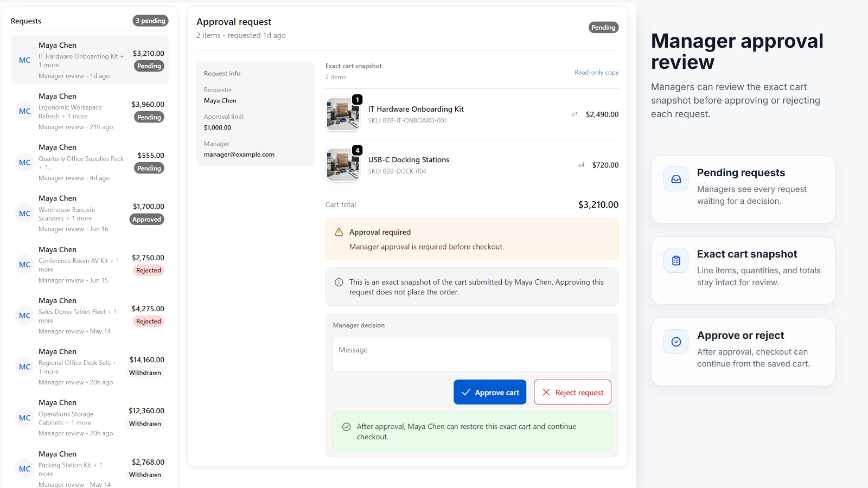Click the clipboard icon in Exact cart snapshot card
Screen dimensions: 868x488
676,261
